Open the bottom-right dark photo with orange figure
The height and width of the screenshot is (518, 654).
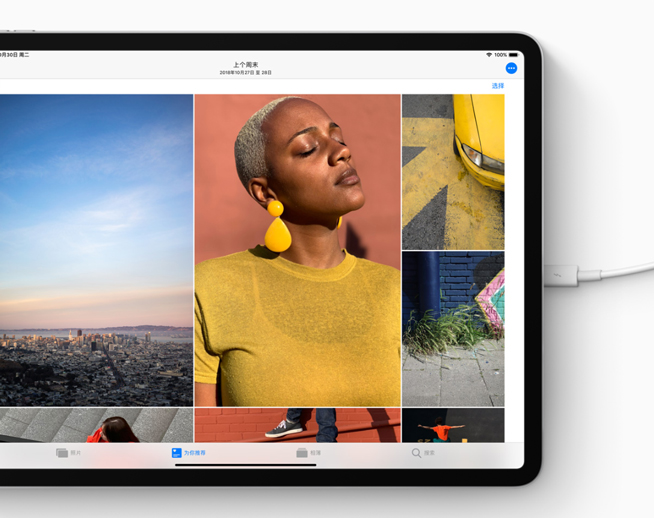452,425
